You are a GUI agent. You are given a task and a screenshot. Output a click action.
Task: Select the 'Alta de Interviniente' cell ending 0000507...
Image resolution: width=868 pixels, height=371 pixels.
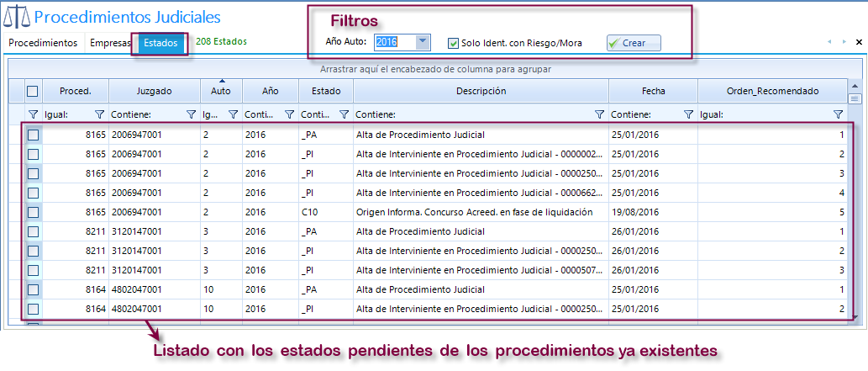point(481,270)
